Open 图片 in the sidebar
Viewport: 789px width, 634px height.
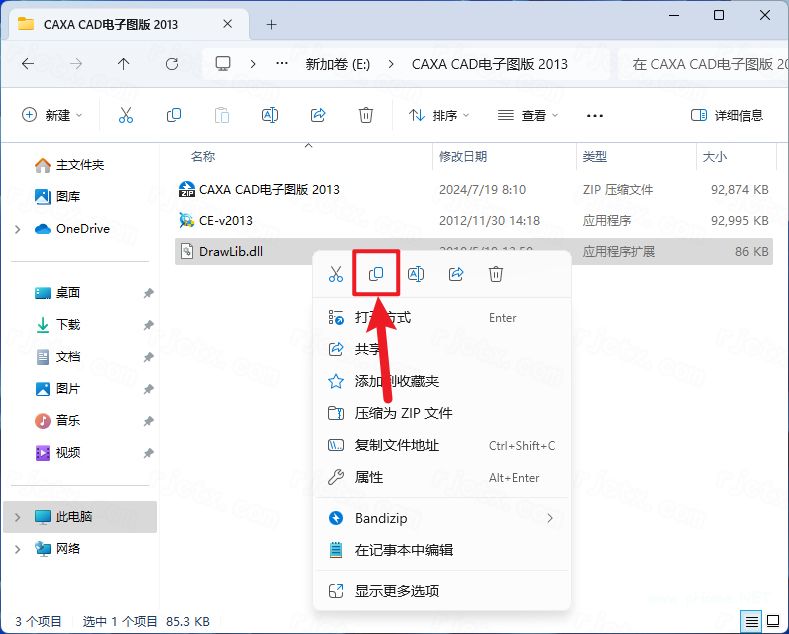(x=57, y=388)
